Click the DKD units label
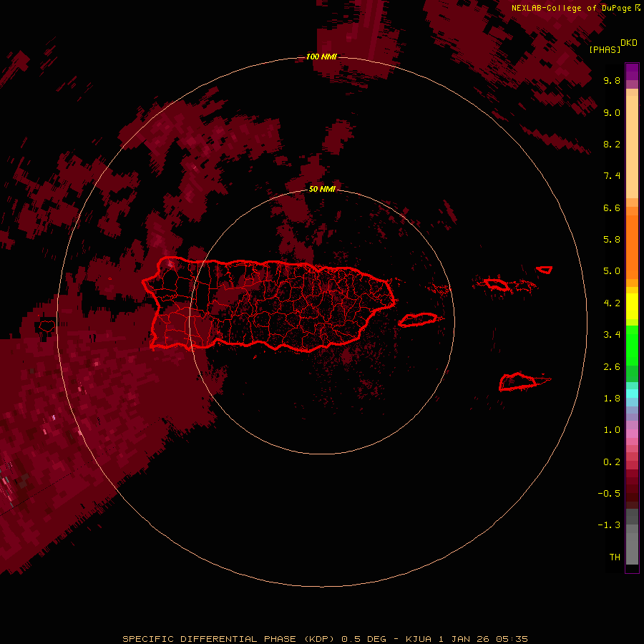The height and width of the screenshot is (644, 644). pos(629,43)
